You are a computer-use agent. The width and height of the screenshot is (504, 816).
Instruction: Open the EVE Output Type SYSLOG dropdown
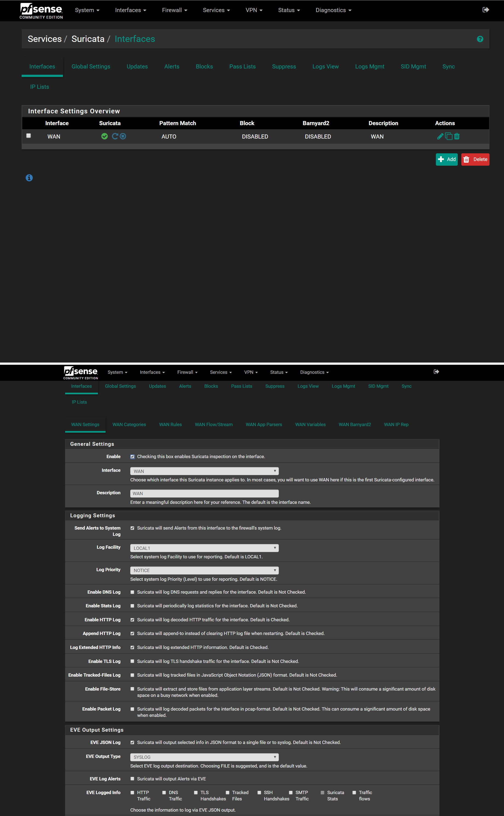(204, 757)
